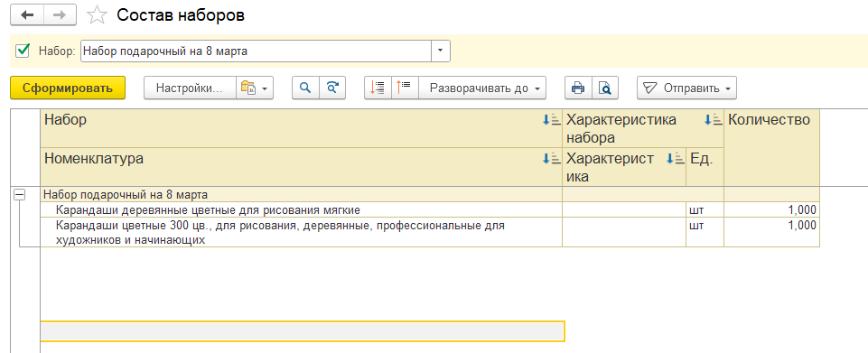The width and height of the screenshot is (868, 353).
Task: Click the Номенклатура column header text
Action: point(94,159)
